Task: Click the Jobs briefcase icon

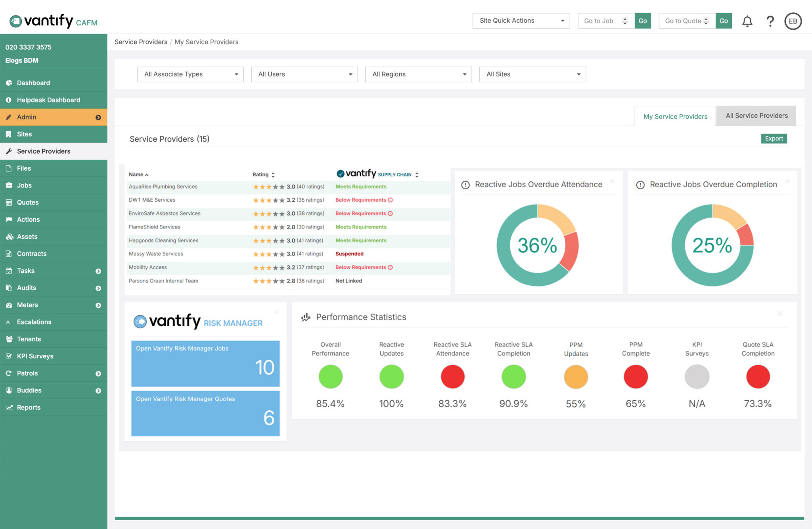Action: click(9, 185)
